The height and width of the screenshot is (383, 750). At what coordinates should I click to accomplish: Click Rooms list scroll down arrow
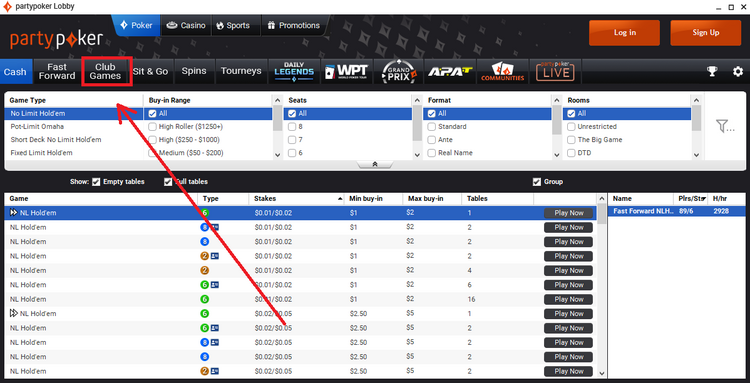tap(696, 155)
